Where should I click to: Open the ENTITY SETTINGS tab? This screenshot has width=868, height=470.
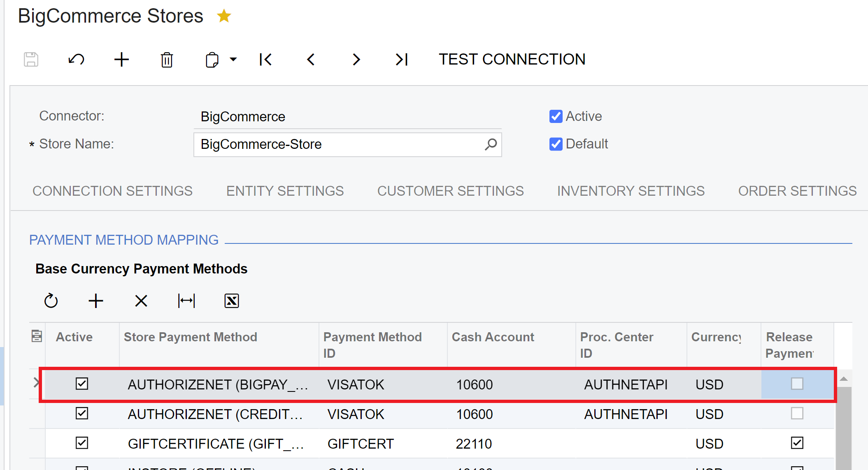pyautogui.click(x=285, y=191)
